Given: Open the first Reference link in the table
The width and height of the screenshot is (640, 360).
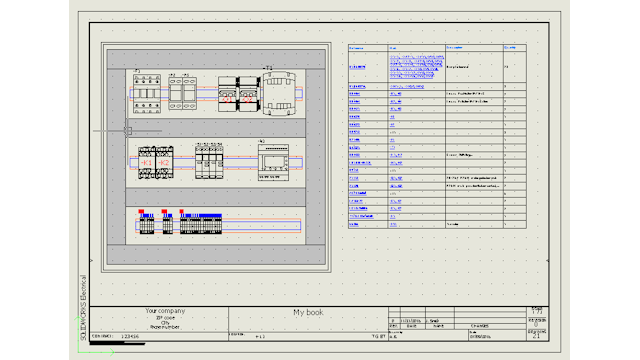Looking at the screenshot, I should (357, 67).
